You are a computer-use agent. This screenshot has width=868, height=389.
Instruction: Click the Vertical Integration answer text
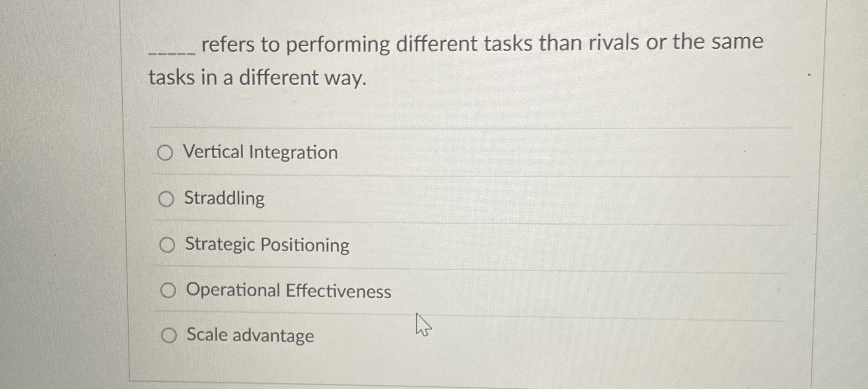(260, 152)
